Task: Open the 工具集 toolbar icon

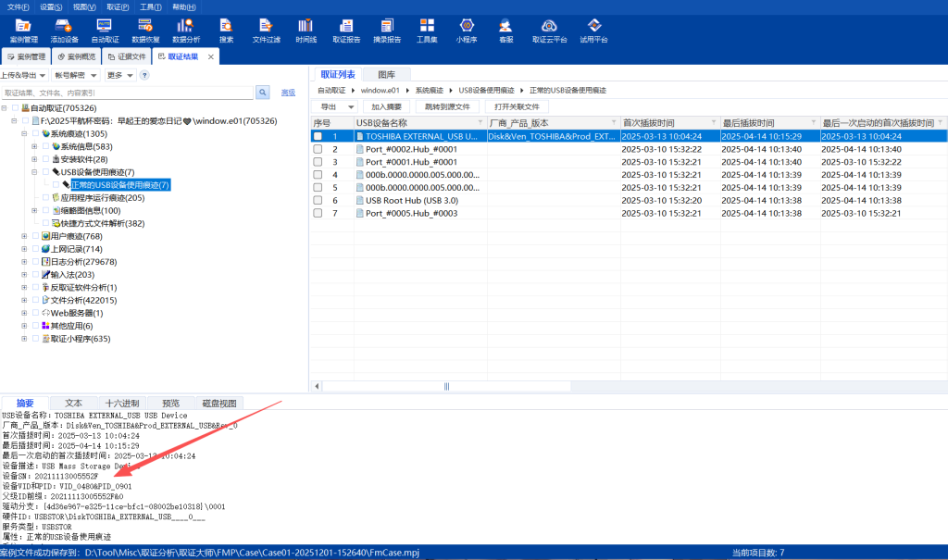Action: [x=427, y=30]
